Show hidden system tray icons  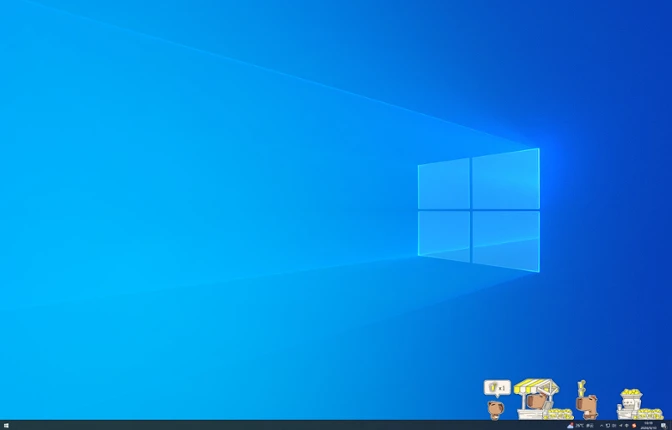(x=601, y=426)
